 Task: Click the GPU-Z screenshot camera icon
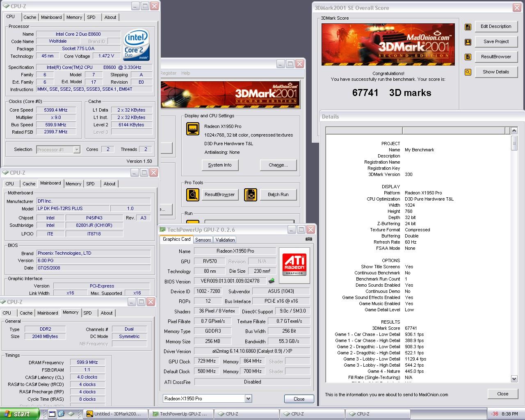click(x=309, y=239)
